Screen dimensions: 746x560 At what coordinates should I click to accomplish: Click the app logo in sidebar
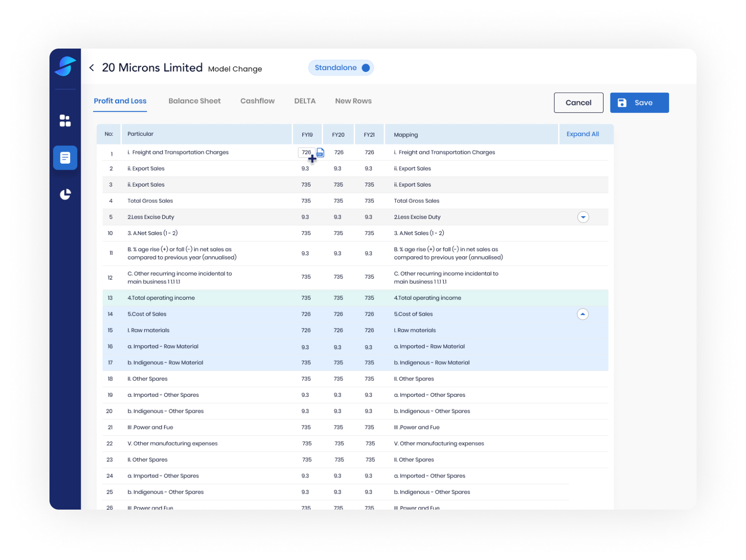pos(65,66)
